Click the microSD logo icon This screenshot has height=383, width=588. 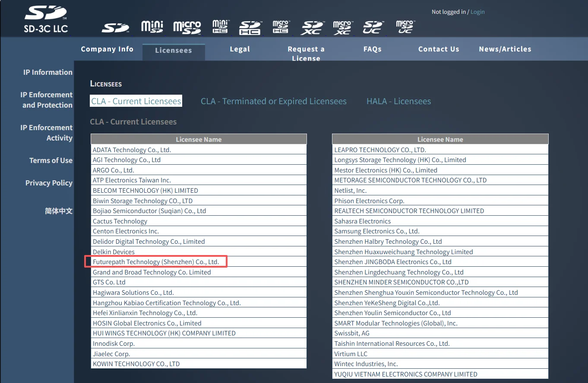pyautogui.click(x=187, y=27)
